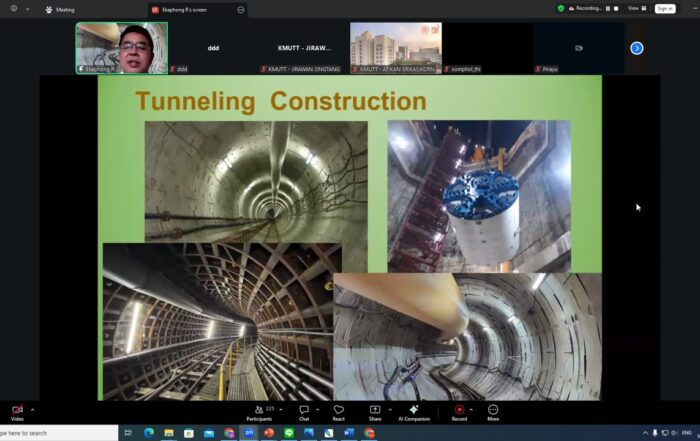The height and width of the screenshot is (441, 700).
Task: Open the Chat panel
Action: click(x=304, y=411)
